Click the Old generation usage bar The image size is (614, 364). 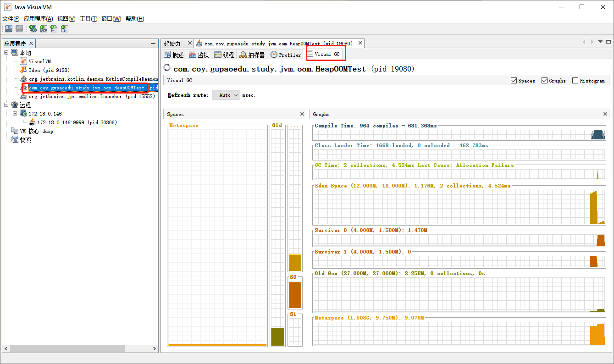tap(277, 336)
